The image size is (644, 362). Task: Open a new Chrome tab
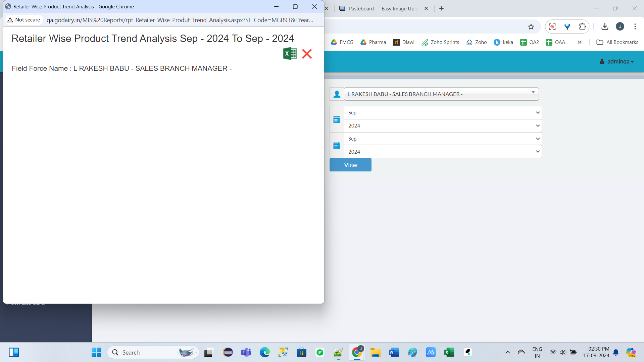point(441,9)
